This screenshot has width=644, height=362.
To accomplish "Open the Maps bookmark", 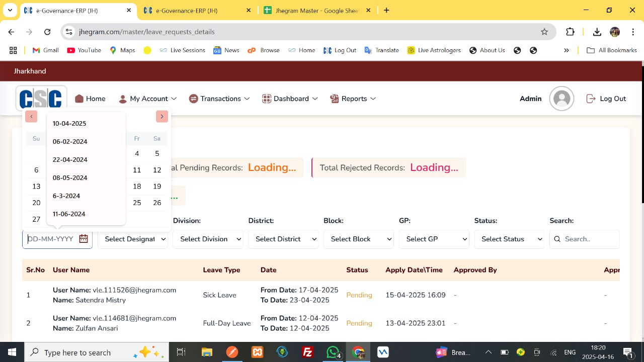I will [x=122, y=50].
